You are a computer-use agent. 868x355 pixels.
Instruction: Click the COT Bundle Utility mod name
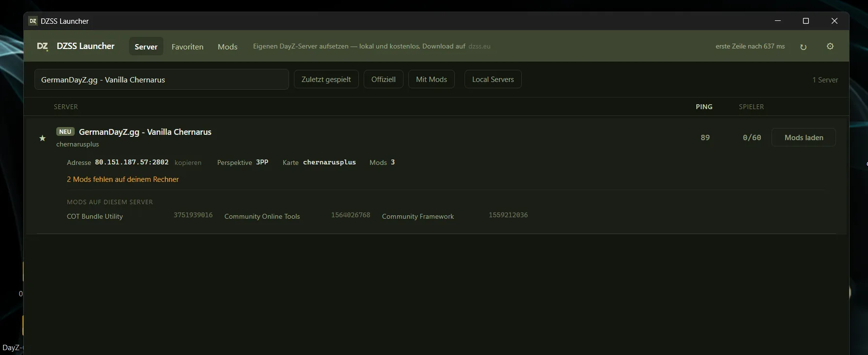coord(95,216)
